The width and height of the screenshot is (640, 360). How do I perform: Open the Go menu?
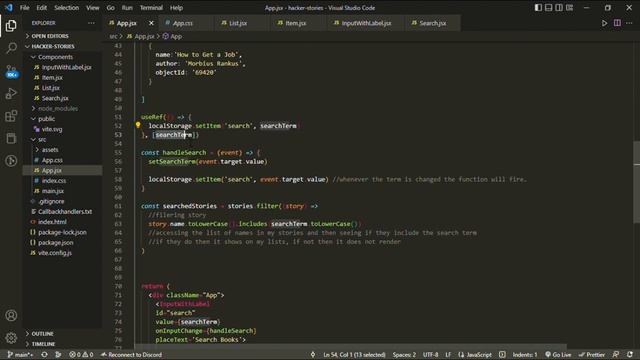[111, 8]
